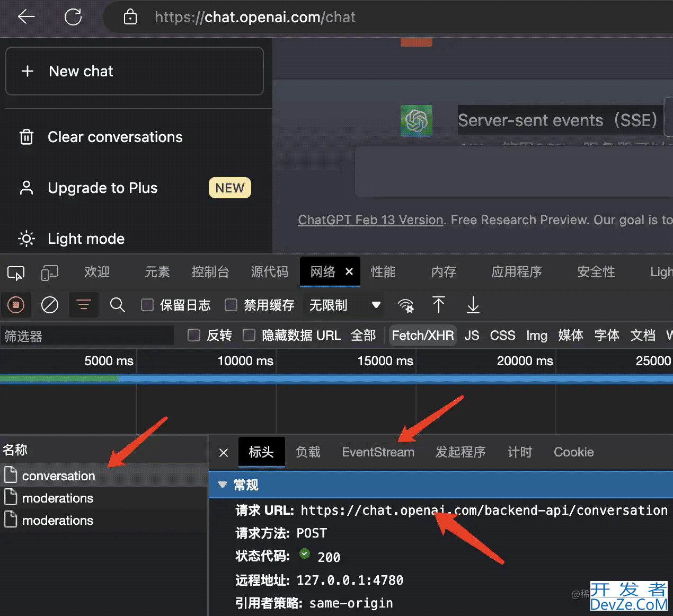Open the 欢迎 DevTools tab
673x616 pixels.
pos(97,272)
